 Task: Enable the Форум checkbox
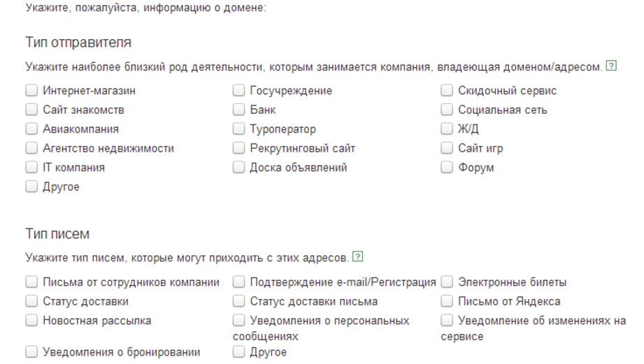tap(448, 168)
